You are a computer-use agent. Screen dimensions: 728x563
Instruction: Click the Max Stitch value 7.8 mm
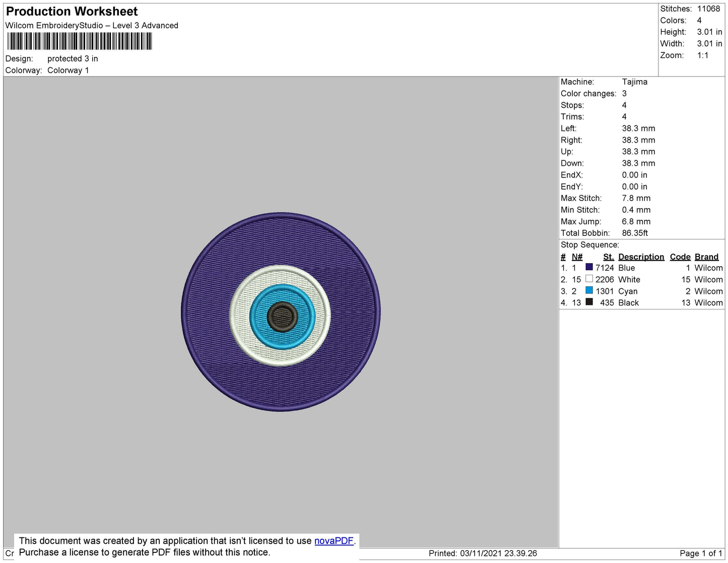coord(636,198)
